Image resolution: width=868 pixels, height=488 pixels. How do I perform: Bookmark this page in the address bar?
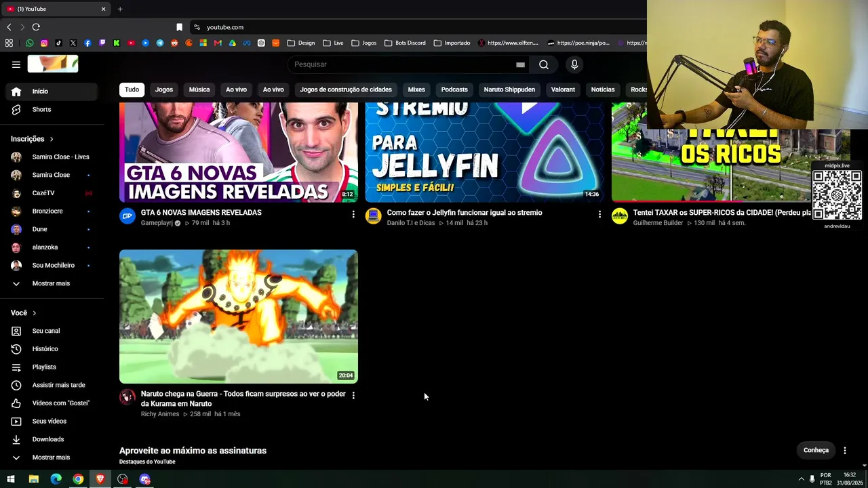179,27
